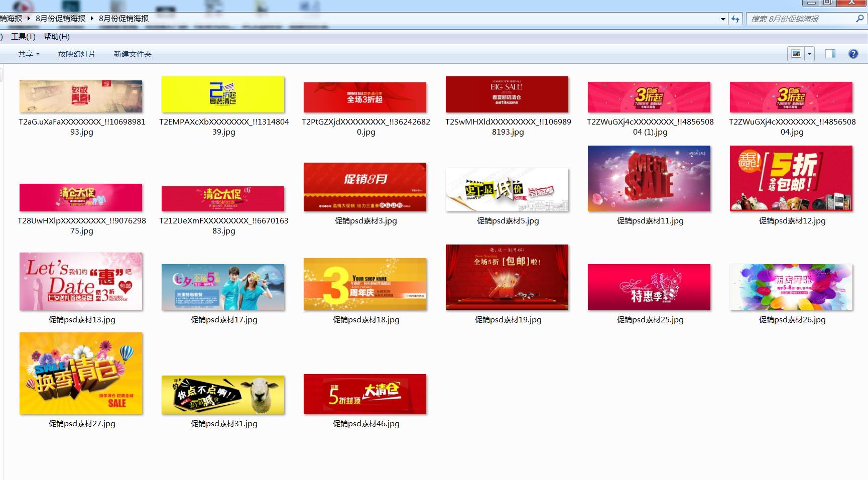The height and width of the screenshot is (480, 868).
Task: Select BIG SALE thumbnail T2SwMHXldXXXXXXXXX_!!1069898193.jpg
Action: (x=508, y=94)
